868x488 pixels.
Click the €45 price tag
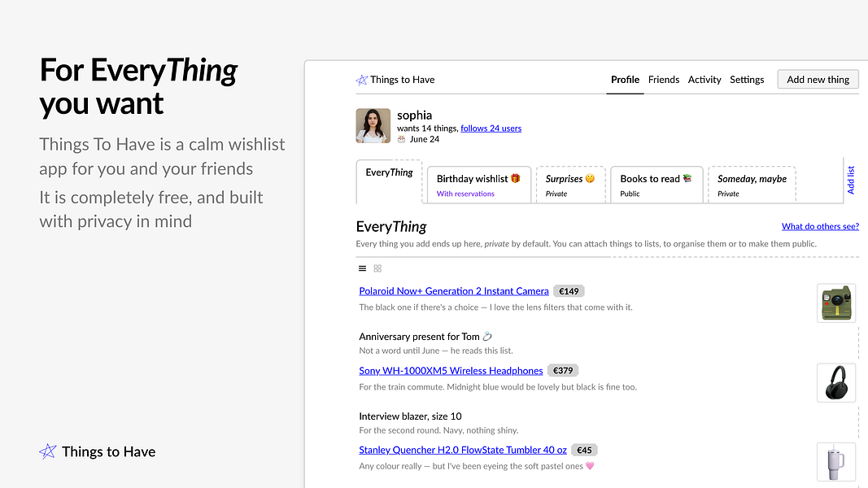pyautogui.click(x=584, y=451)
